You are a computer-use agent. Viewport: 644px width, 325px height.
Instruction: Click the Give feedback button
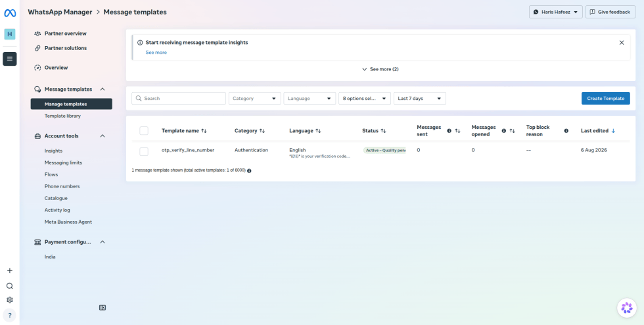610,12
